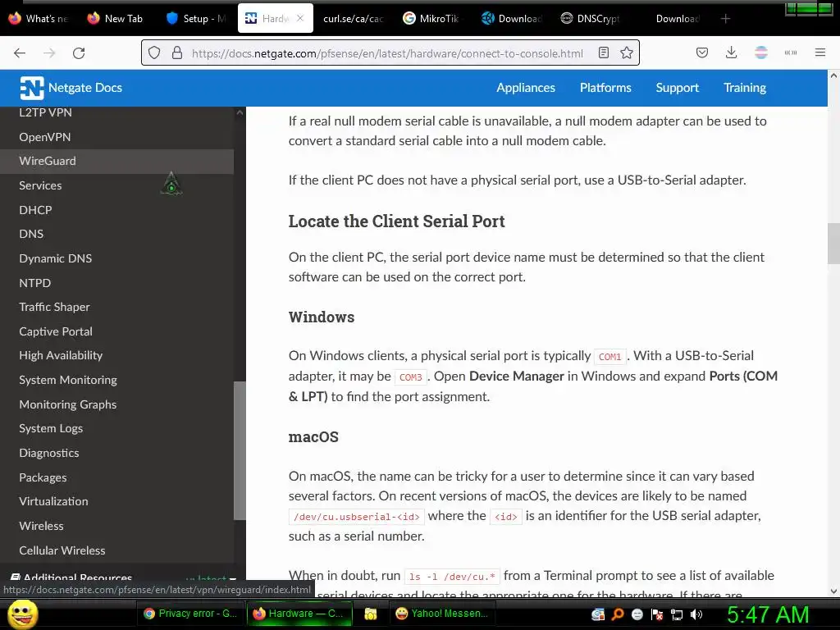Go forward to the next page
This screenshot has width=840, height=630.
49,52
